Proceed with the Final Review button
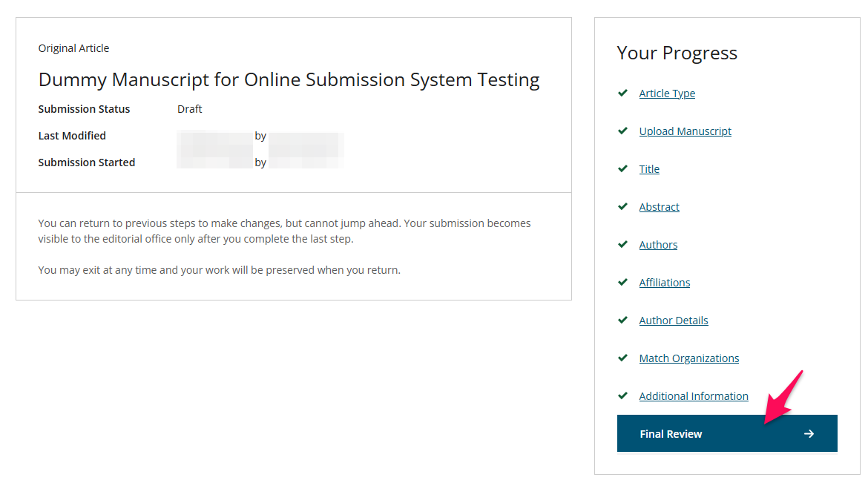This screenshot has width=868, height=486. tap(727, 433)
